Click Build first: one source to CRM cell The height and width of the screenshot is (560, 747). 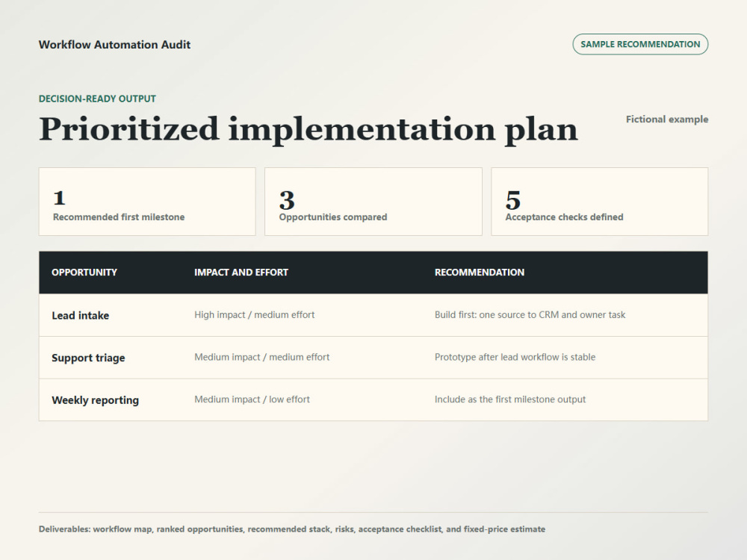530,315
